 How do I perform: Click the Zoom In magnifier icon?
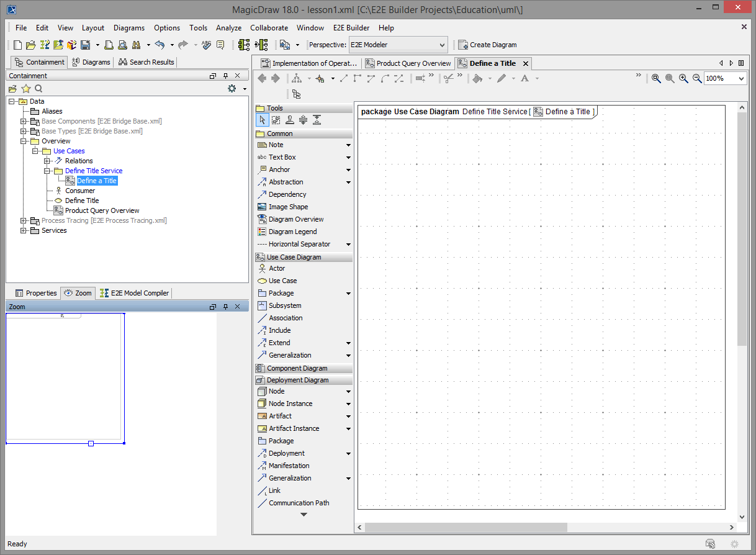(683, 78)
